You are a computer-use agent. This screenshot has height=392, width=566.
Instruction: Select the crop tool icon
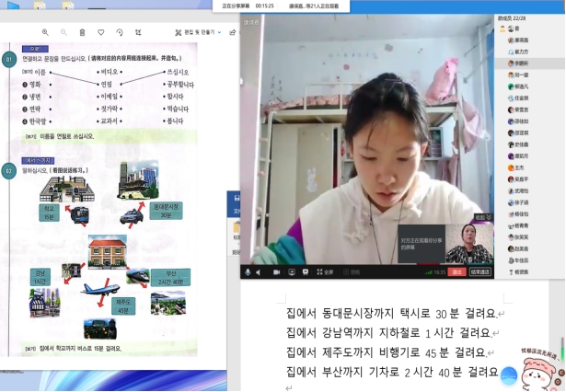tap(139, 32)
